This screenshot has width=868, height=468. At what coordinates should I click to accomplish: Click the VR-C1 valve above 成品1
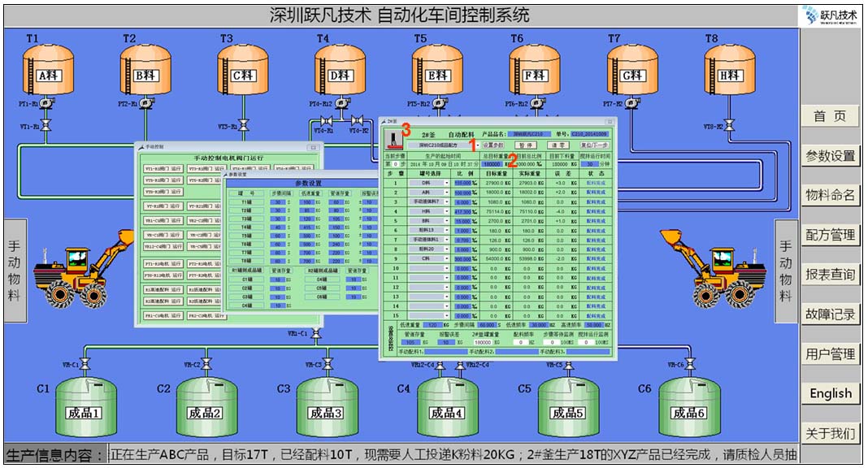pos(85,363)
